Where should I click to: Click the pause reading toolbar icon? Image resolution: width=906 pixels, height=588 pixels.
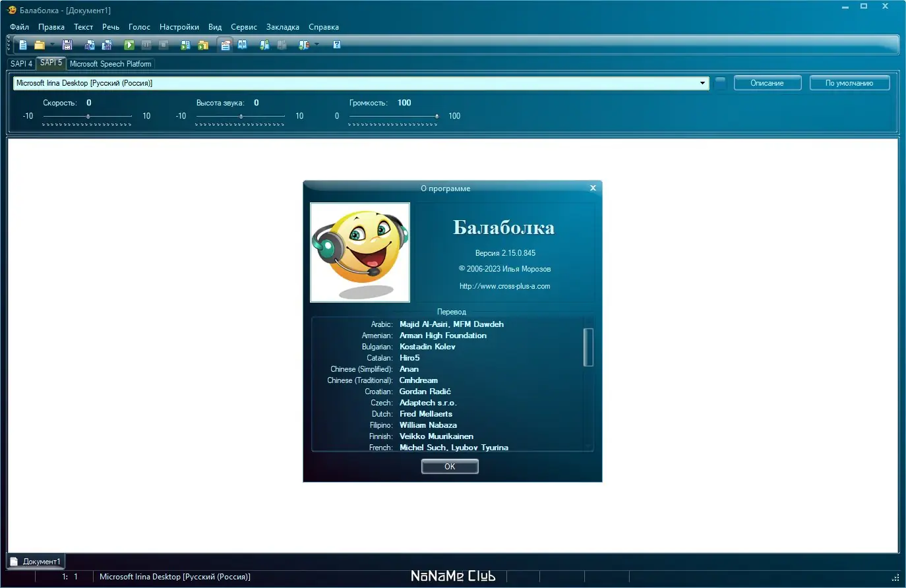(x=146, y=45)
